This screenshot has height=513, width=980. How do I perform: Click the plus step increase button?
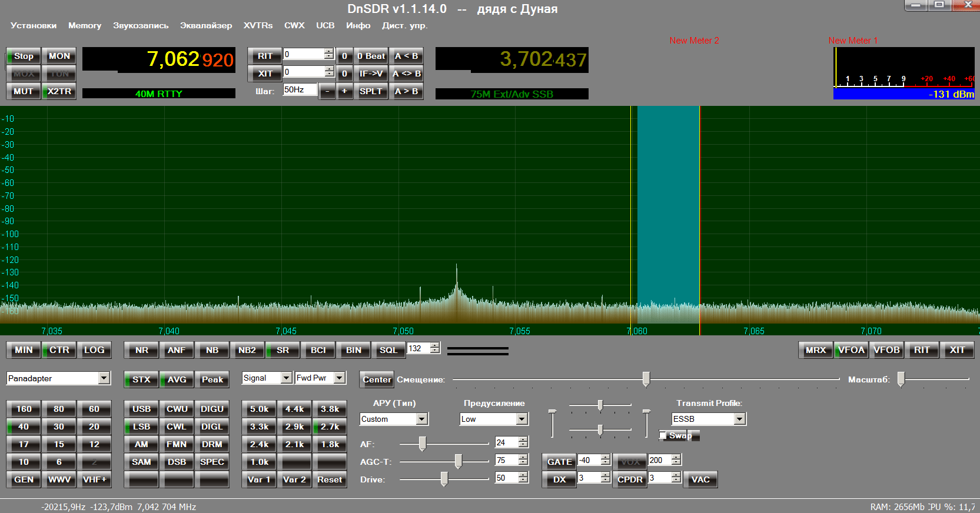click(344, 91)
